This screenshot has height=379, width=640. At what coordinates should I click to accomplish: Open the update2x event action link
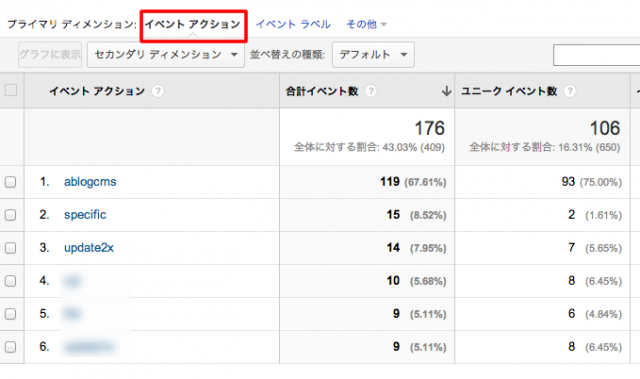(89, 248)
